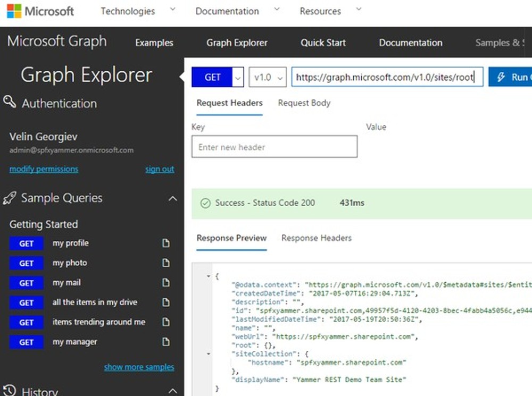Click the Authentication key icon
532x396 pixels.
(9, 103)
